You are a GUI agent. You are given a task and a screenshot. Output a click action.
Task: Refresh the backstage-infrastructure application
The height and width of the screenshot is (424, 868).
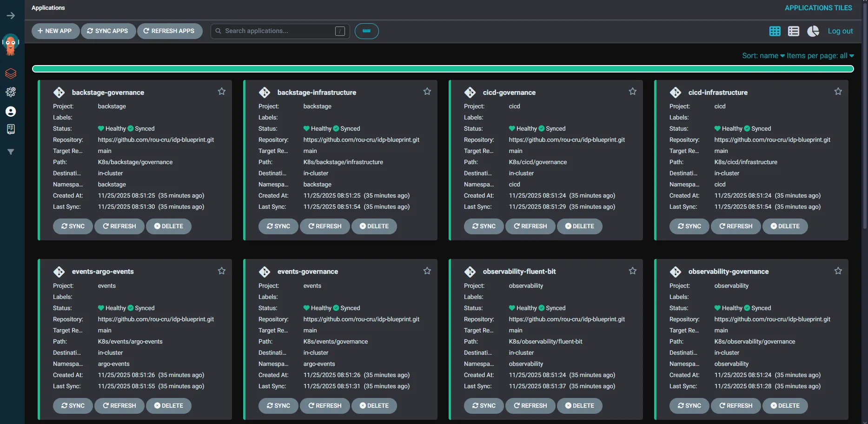point(325,226)
